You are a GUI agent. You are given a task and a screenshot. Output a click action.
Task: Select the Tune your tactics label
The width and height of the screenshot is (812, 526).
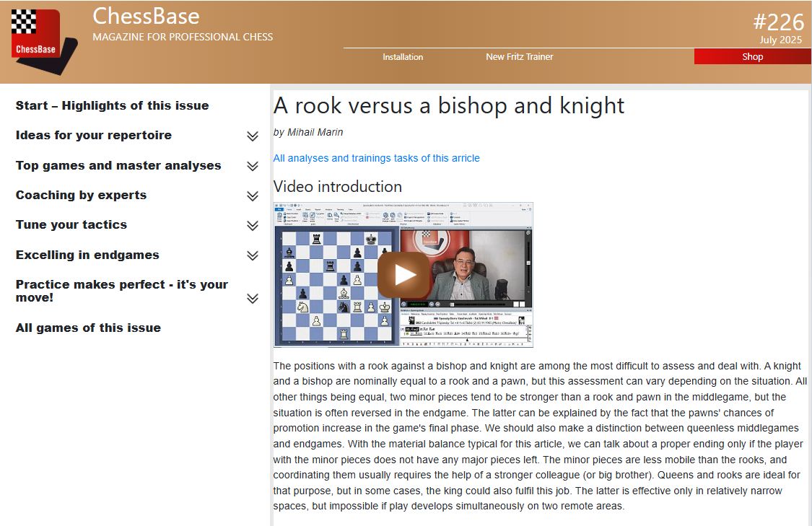(x=71, y=224)
